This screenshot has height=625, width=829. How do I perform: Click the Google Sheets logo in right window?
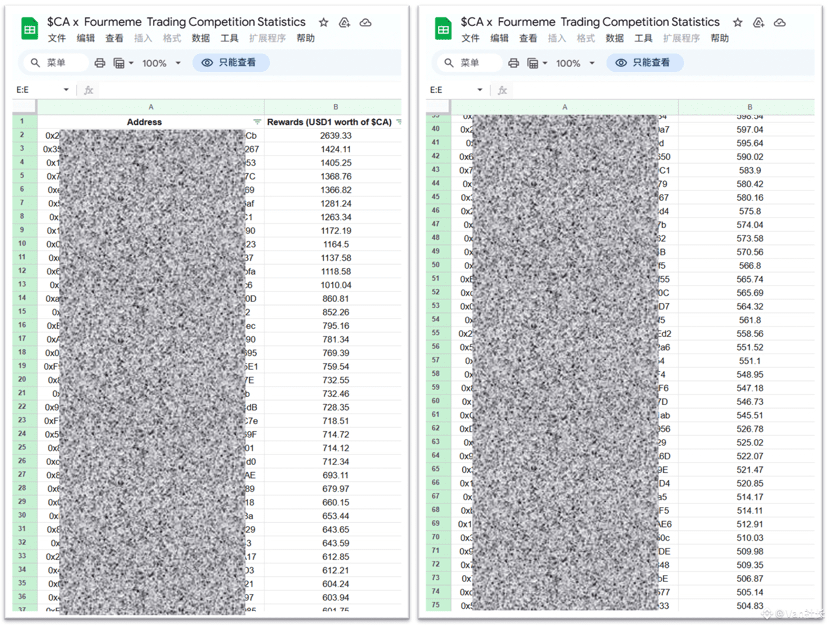click(x=443, y=29)
